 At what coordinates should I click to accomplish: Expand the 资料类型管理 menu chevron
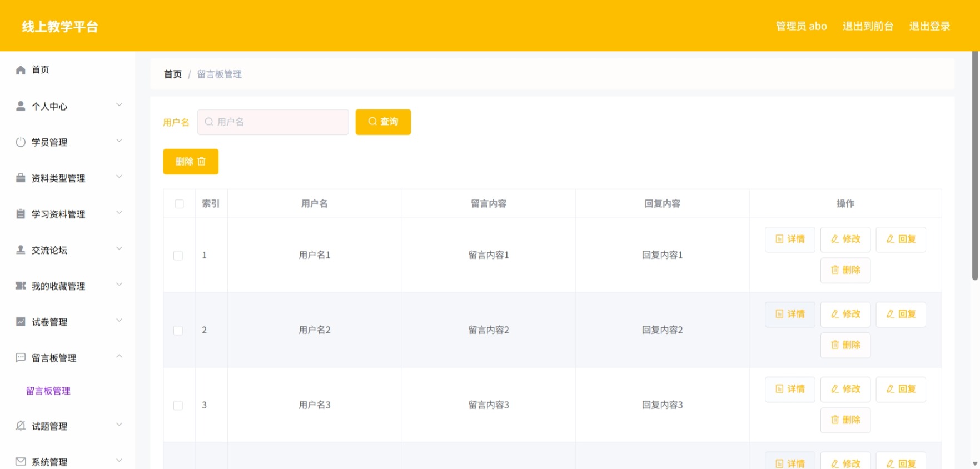click(x=119, y=177)
